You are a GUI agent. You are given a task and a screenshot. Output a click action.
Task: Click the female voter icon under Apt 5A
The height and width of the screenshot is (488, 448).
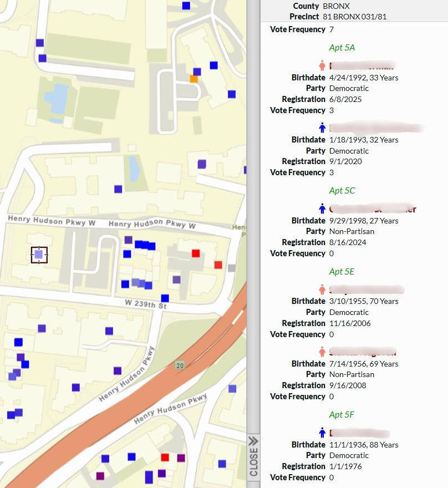tap(322, 65)
